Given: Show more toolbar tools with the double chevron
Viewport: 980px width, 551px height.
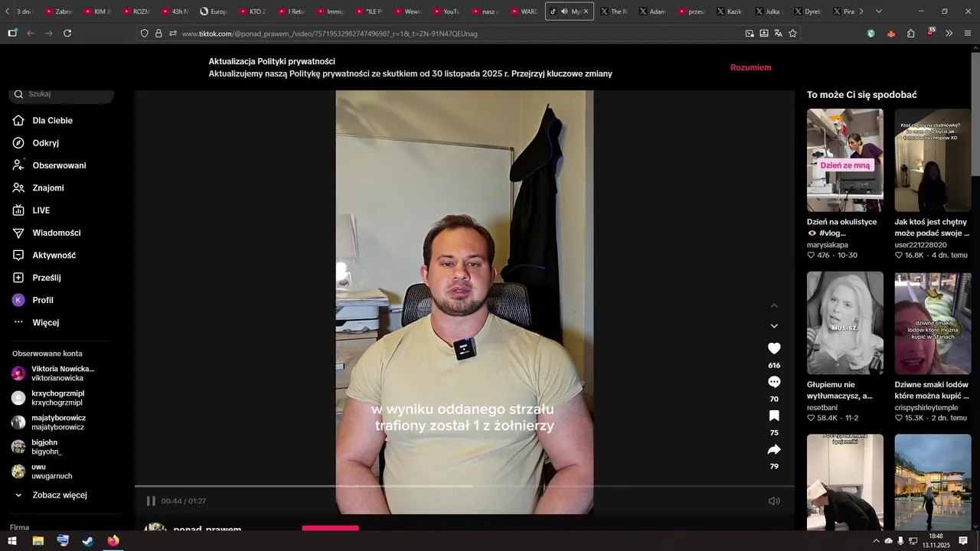Looking at the screenshot, I should pos(949,33).
